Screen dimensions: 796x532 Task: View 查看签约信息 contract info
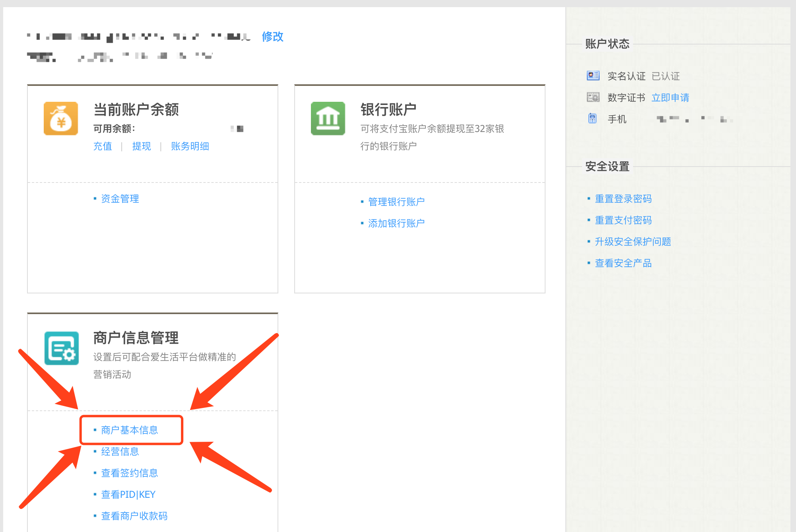129,473
